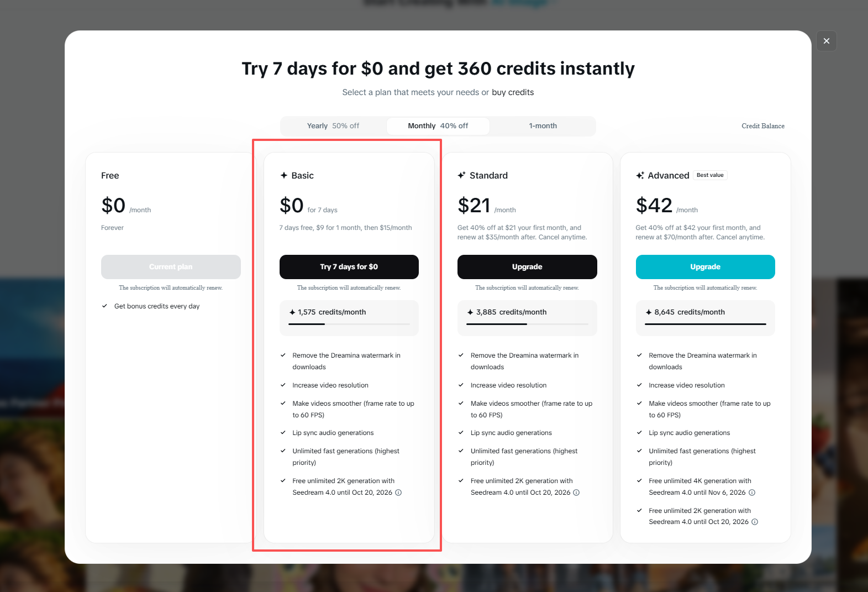Click the credits star icon in 8,645 credits/month
Screen dimensions: 868x592
pyautogui.click(x=649, y=312)
